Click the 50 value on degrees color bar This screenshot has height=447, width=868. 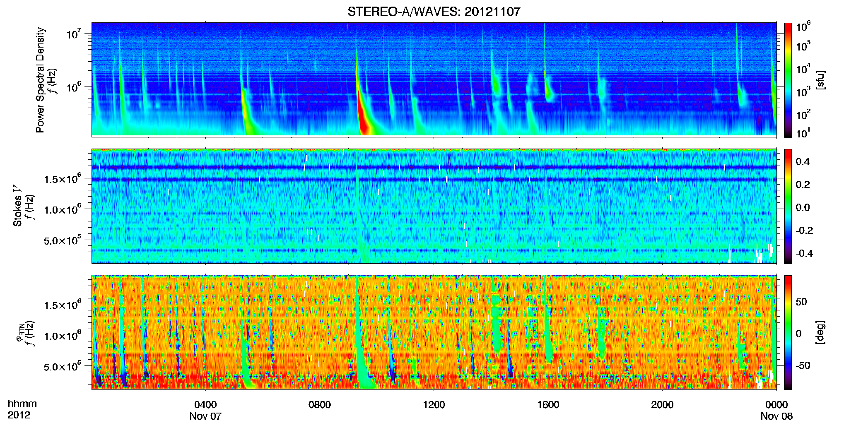[x=801, y=302]
